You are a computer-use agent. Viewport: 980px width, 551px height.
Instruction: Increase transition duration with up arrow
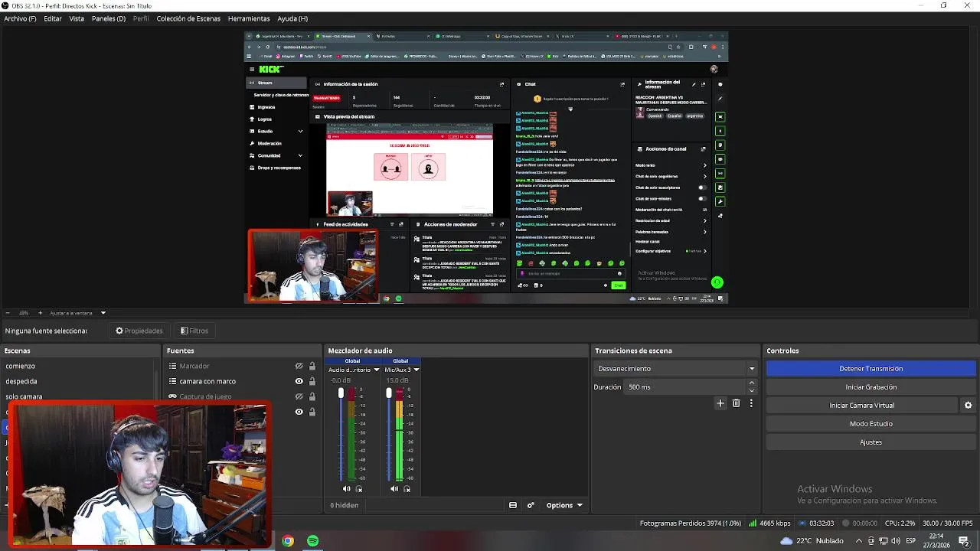(751, 383)
